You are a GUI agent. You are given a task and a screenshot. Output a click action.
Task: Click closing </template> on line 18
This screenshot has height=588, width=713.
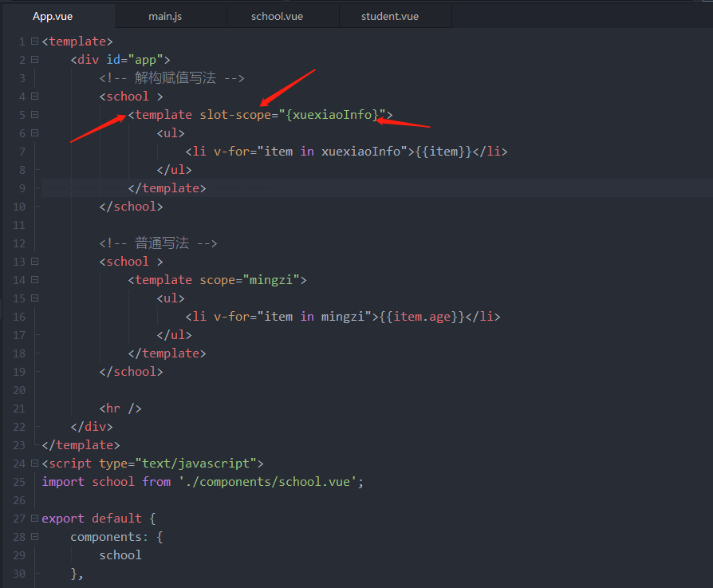tap(167, 353)
